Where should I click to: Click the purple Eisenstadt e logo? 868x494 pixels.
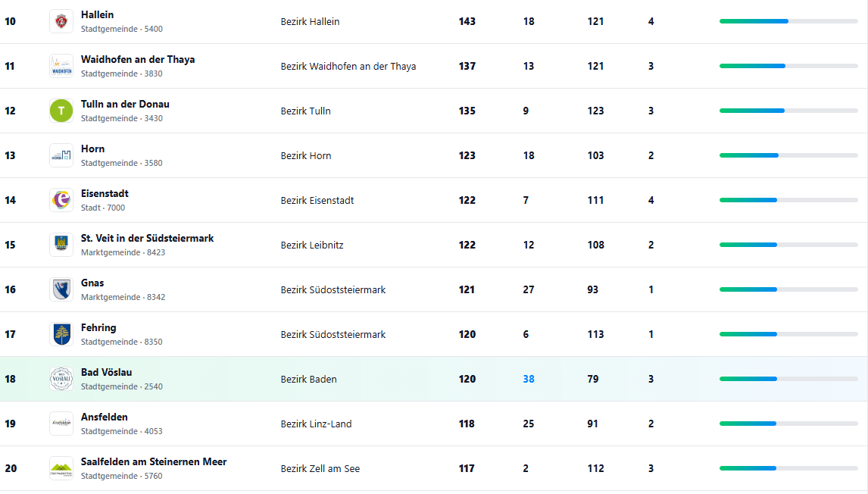(61, 200)
